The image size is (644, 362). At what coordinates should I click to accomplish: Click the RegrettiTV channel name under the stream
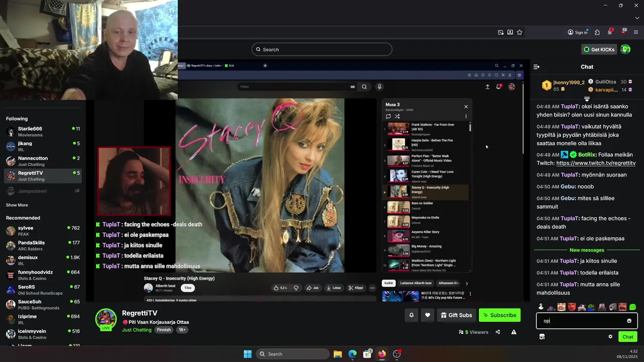pyautogui.click(x=139, y=313)
